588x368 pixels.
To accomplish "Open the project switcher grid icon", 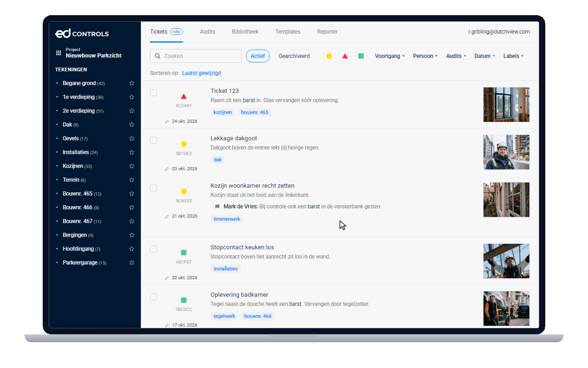I will click(x=58, y=53).
